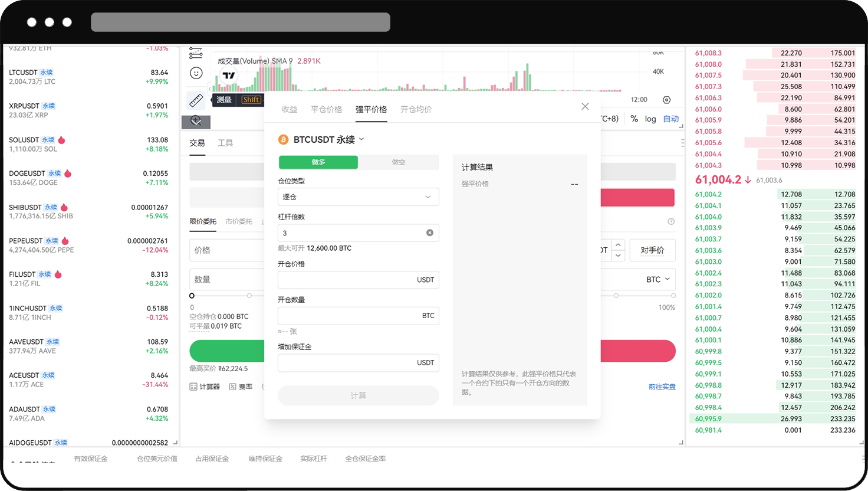Open the emoji sticker drawing tool
Screen dimensions: 868x491
click(196, 73)
